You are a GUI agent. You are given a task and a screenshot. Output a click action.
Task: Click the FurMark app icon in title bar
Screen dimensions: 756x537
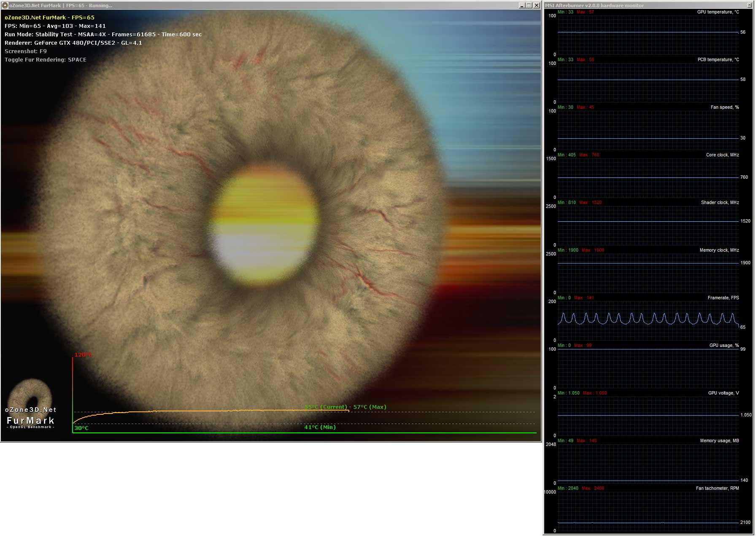5,5
